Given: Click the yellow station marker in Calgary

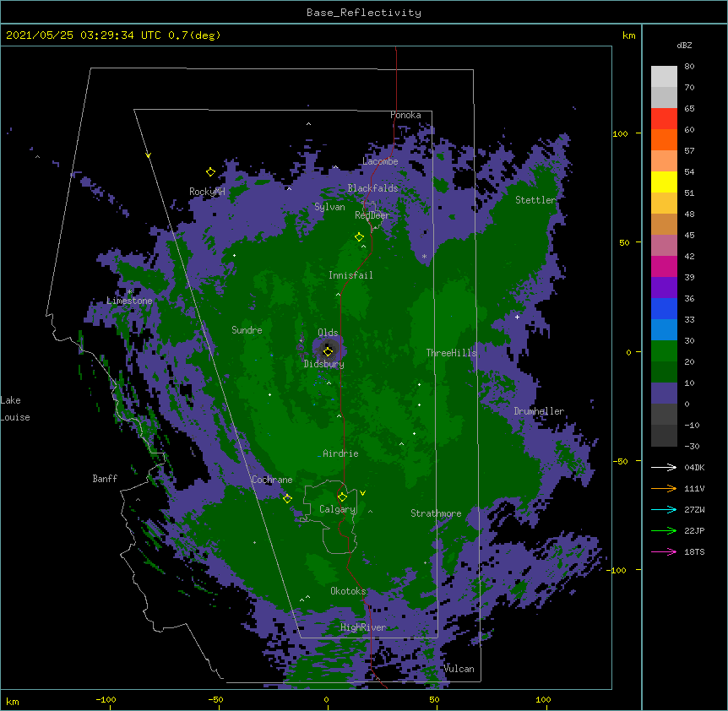Looking at the screenshot, I should [x=342, y=497].
